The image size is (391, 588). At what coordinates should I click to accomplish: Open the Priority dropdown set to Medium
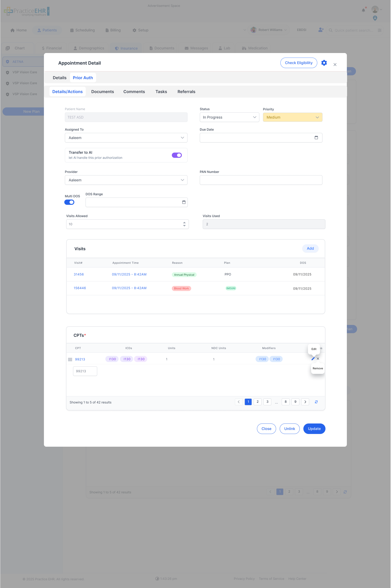click(292, 117)
